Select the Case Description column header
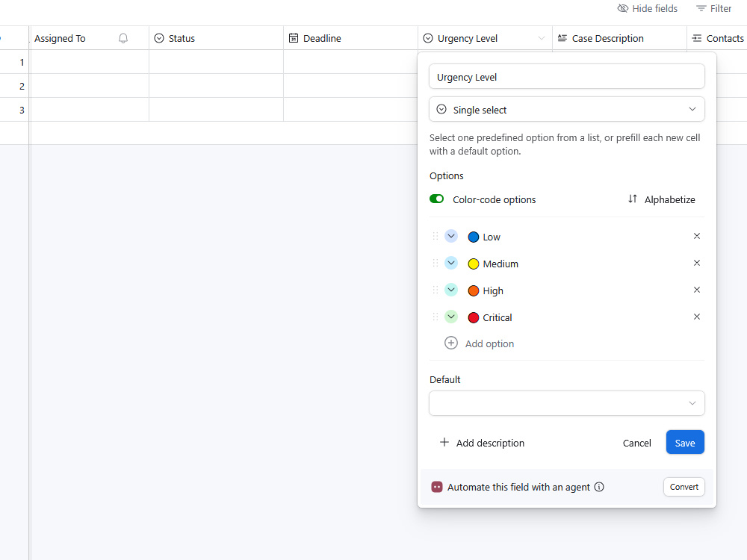This screenshot has height=560, width=747. (x=619, y=38)
